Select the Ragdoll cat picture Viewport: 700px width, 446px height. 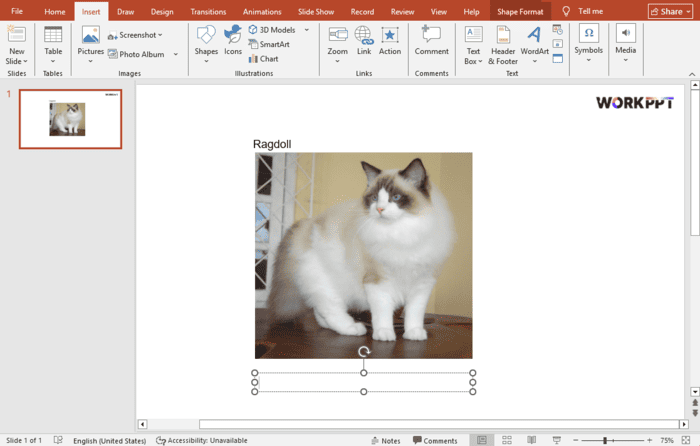[x=363, y=255]
